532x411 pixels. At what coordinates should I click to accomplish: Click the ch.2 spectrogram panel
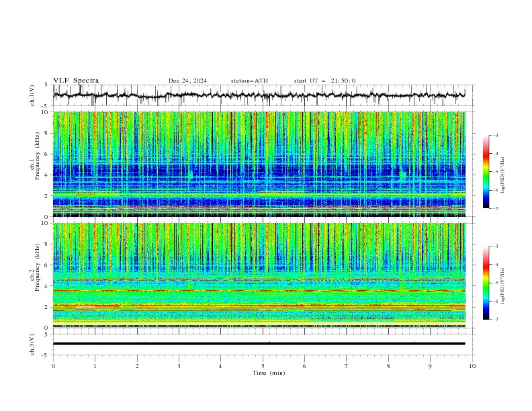tap(259, 275)
